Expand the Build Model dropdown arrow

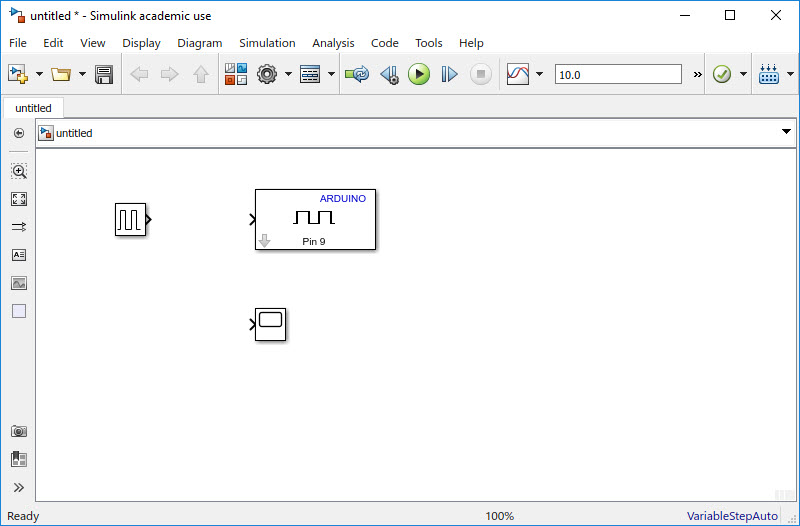coord(790,74)
